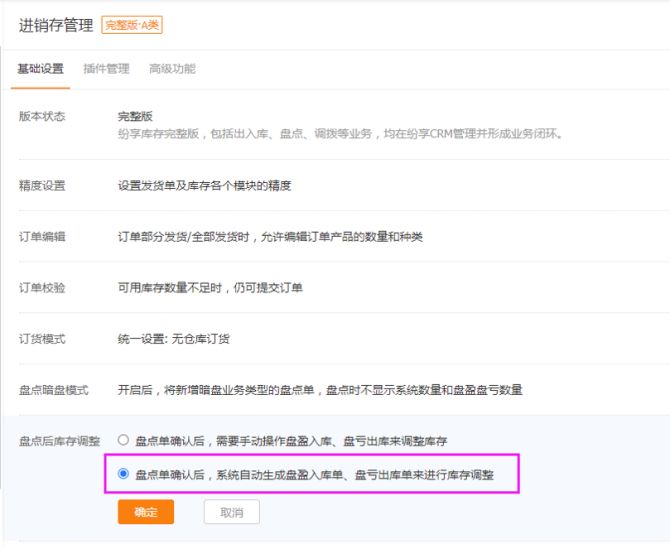The image size is (670, 549).
Task: Click the 版本状态 setting label
Action: pos(42,116)
